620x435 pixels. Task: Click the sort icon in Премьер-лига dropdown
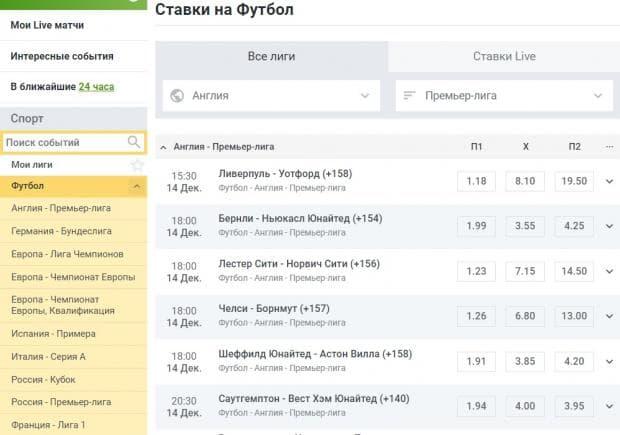[409, 95]
